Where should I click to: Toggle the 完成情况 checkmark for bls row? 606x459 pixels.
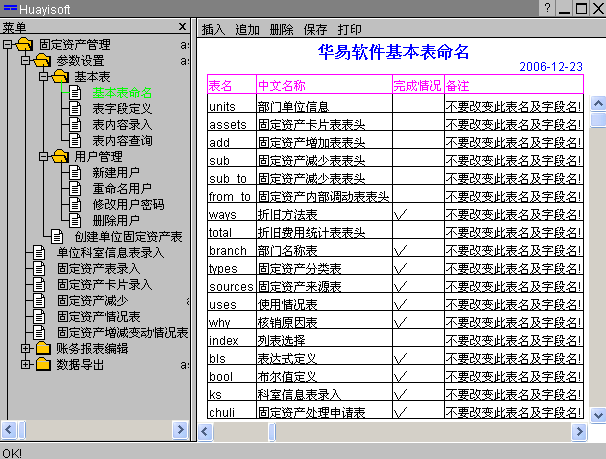point(400,358)
